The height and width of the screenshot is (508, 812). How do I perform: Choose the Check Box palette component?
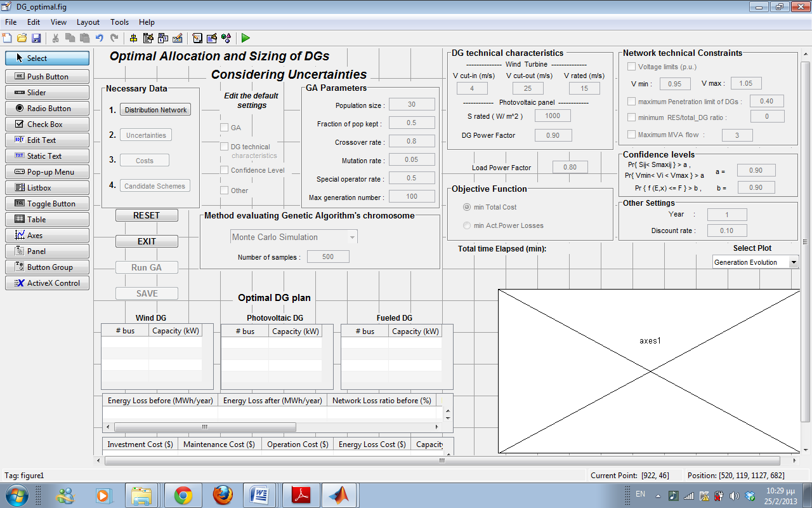(47, 124)
